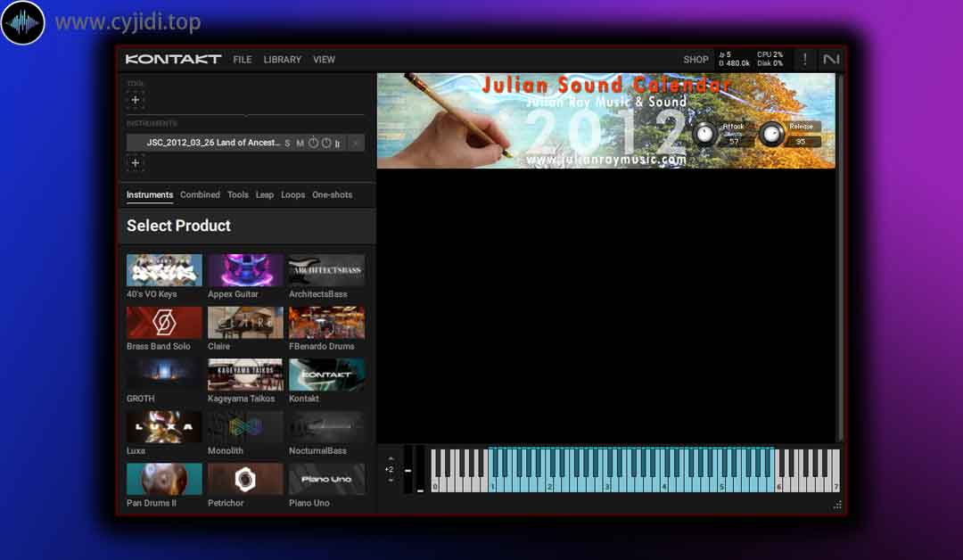Image resolution: width=963 pixels, height=560 pixels.
Task: Mute the JSC_2012_03_26 instrument
Action: point(300,143)
